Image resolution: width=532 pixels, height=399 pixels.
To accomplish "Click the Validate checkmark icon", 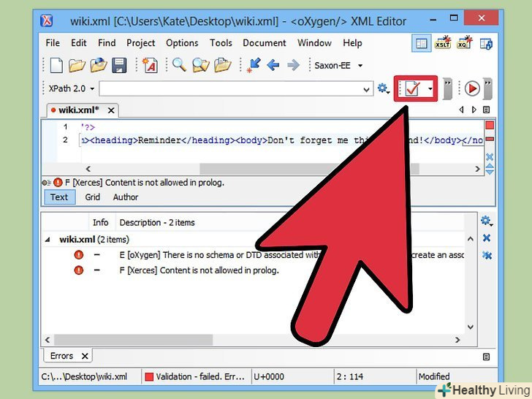I will click(x=413, y=88).
